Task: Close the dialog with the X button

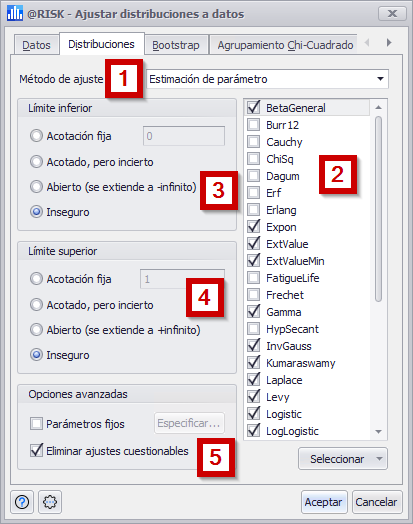Action: 392,13
